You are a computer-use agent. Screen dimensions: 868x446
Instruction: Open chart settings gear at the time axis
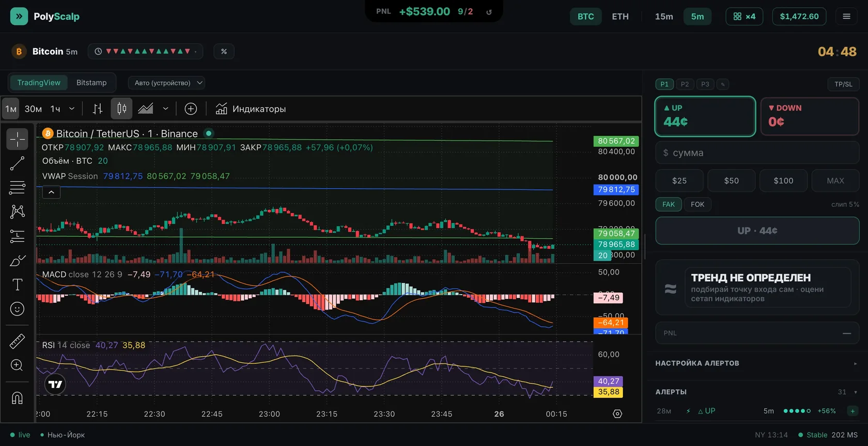pos(617,414)
